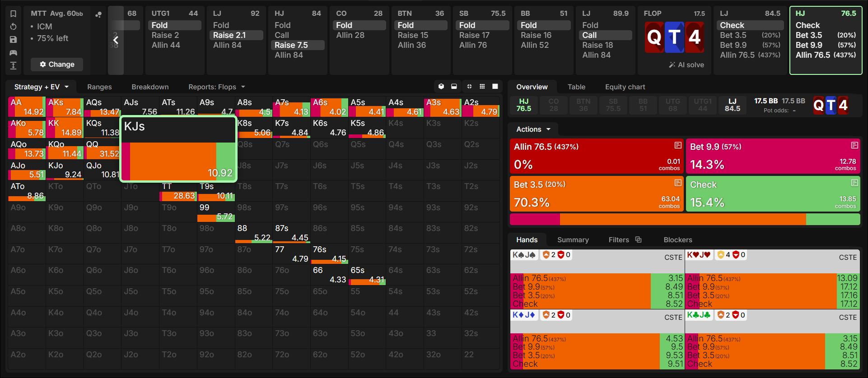Switch to the Blockers tab

point(677,240)
